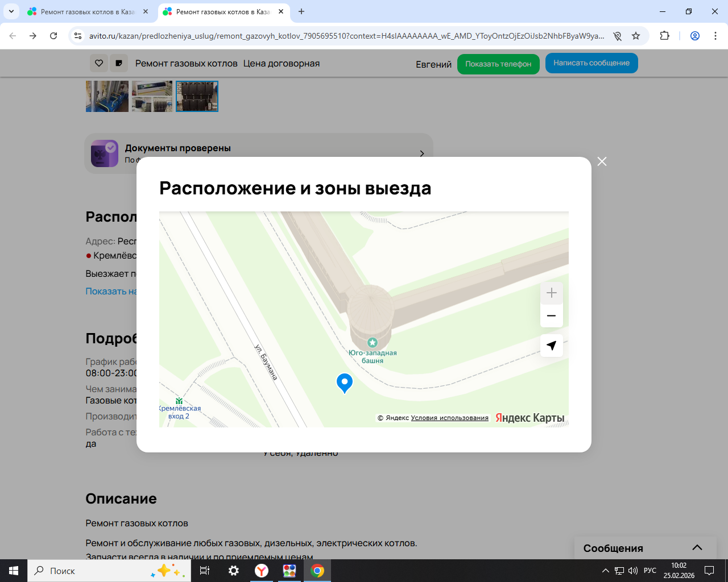The height and width of the screenshot is (582, 728).
Task: Close the first browser tab
Action: coord(146,11)
